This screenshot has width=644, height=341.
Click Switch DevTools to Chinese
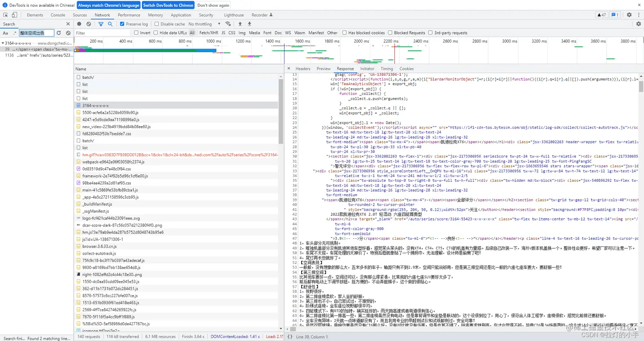[168, 5]
